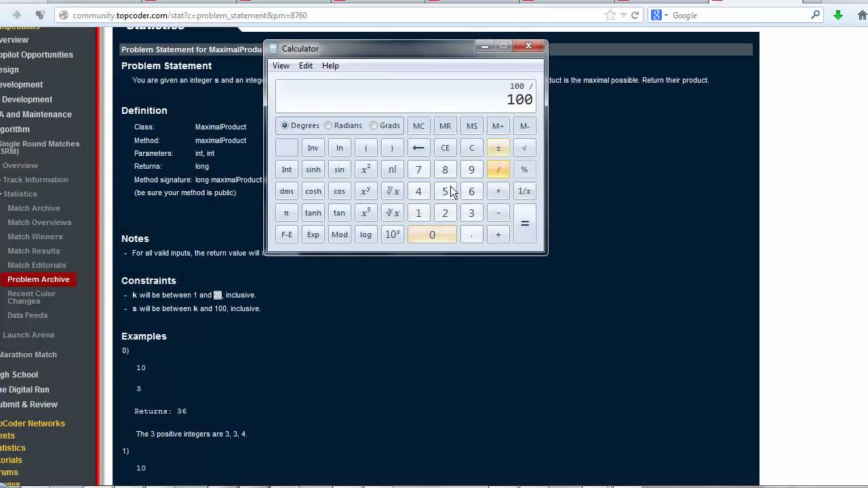Click the pi constant key
This screenshot has height=488, width=868.
pos(286,213)
